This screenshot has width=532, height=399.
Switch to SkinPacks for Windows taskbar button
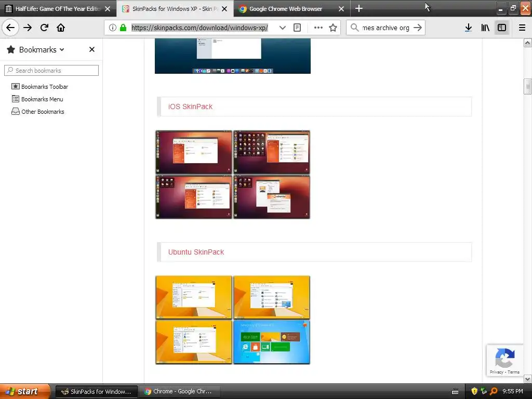[97, 392]
